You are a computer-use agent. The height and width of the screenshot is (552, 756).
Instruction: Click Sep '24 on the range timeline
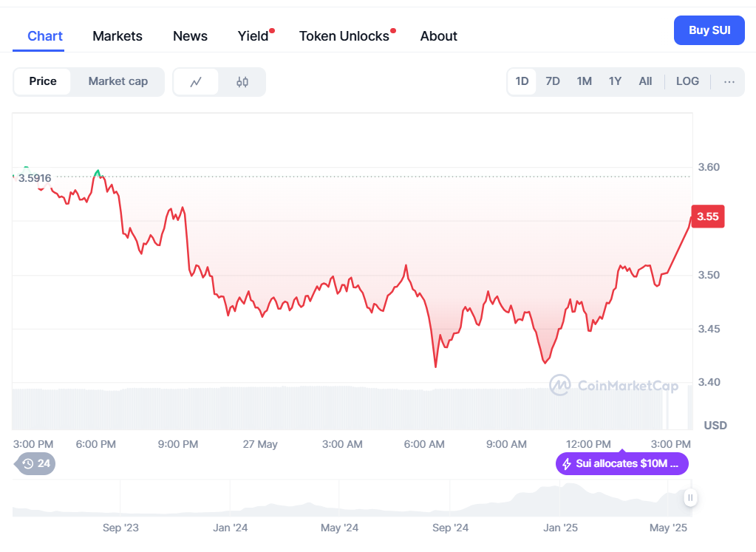pyautogui.click(x=450, y=528)
